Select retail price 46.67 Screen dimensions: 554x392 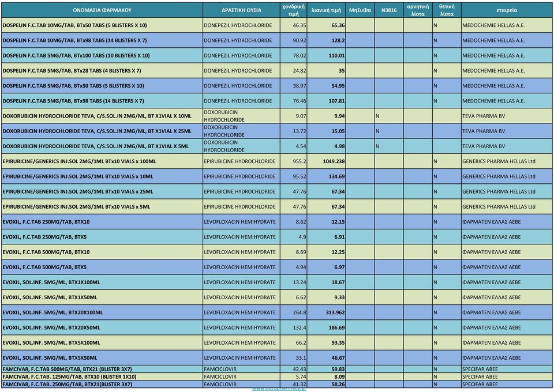[338, 358]
